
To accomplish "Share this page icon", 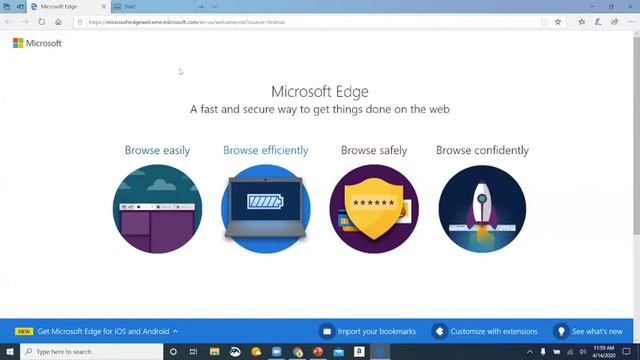I will (x=615, y=22).
